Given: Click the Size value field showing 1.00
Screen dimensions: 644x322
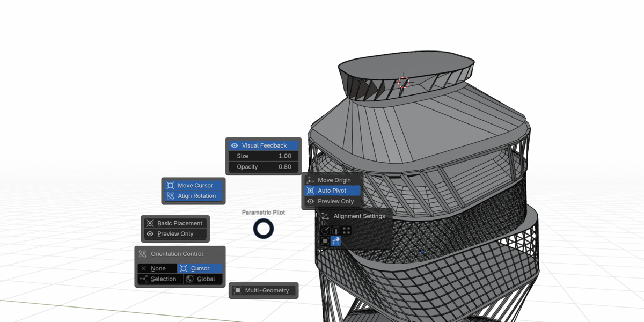Looking at the screenshot, I should [x=264, y=156].
